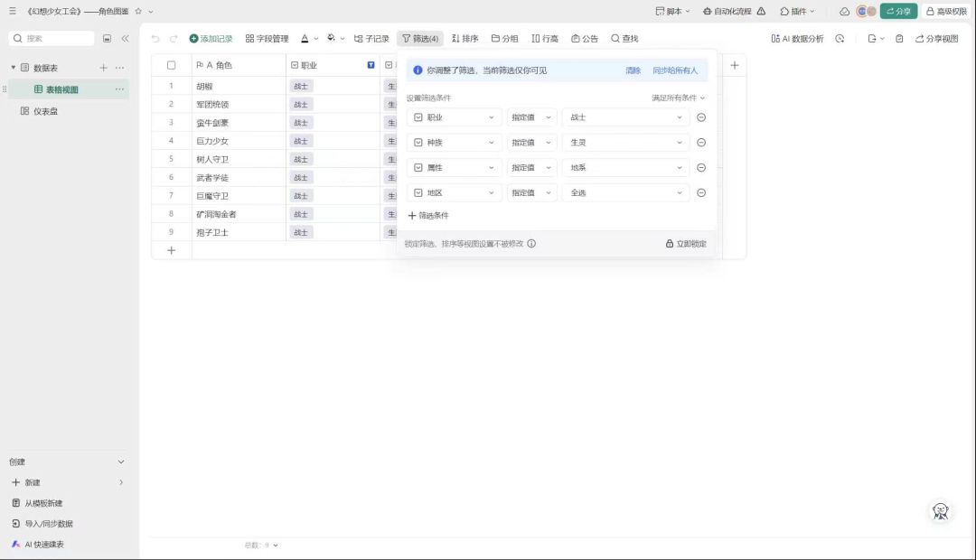This screenshot has width=976, height=560.
Task: Open the AI assistant avatar icon
Action: [x=941, y=511]
